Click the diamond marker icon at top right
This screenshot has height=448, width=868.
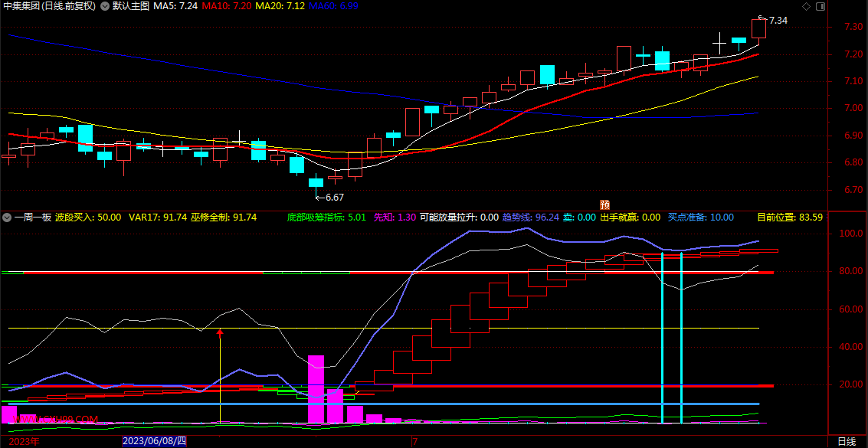pos(806,7)
